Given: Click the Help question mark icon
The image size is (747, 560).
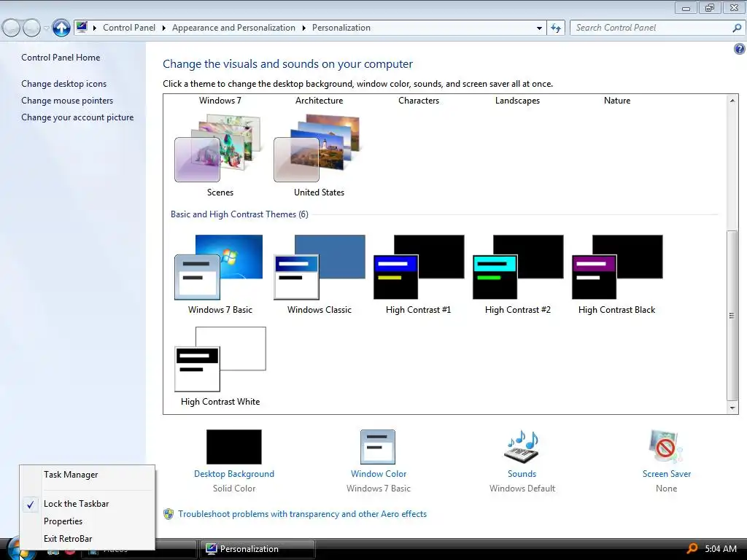Looking at the screenshot, I should pos(740,49).
